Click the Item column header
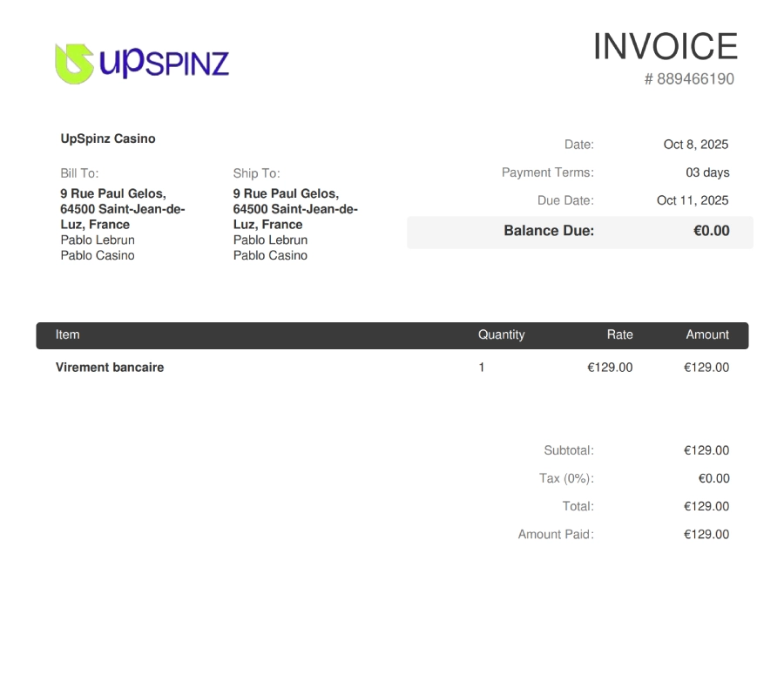The width and height of the screenshot is (784, 689). 68,334
